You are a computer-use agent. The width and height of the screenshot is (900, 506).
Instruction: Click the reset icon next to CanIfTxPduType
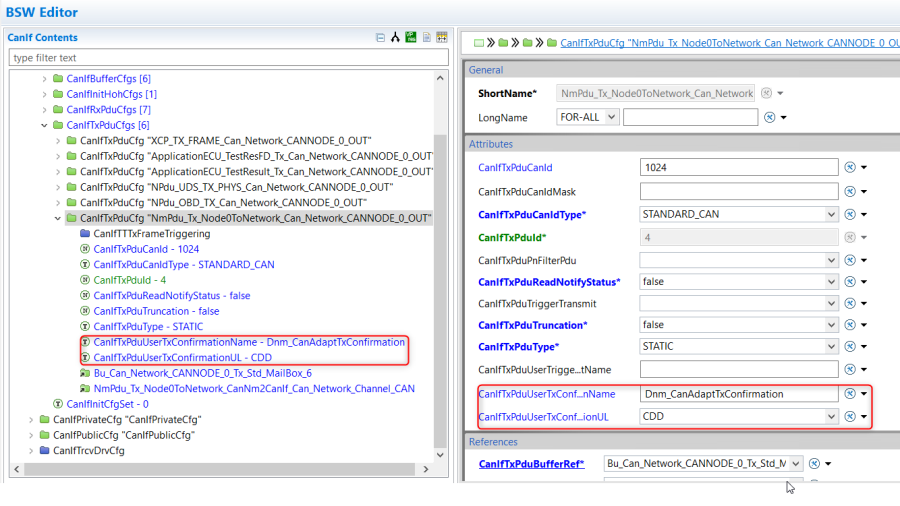(x=850, y=347)
